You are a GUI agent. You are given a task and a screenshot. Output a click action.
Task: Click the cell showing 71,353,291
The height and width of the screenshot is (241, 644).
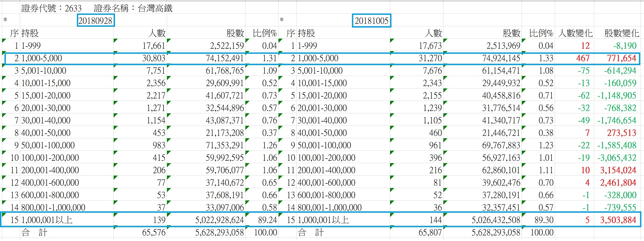[x=225, y=145]
